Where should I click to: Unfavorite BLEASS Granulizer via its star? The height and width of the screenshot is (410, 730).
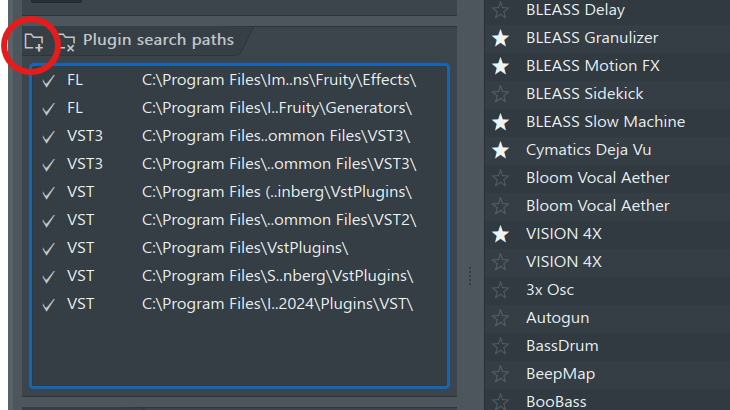[500, 38]
